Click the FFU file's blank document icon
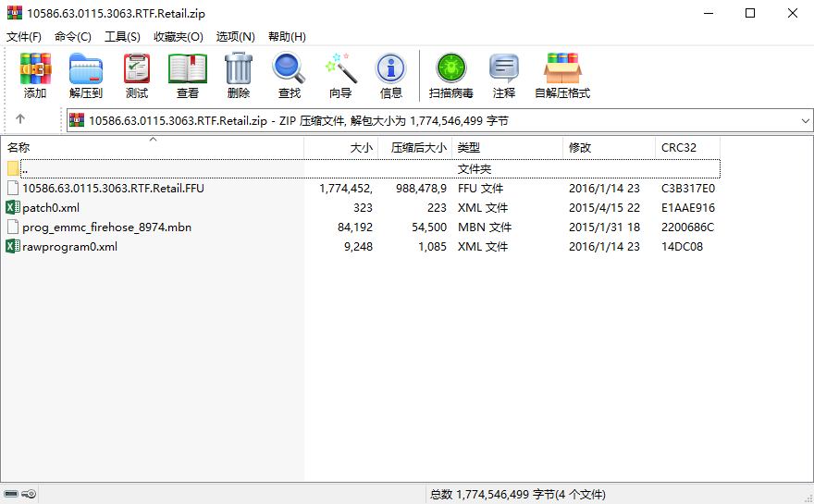814x504 pixels. [13, 188]
